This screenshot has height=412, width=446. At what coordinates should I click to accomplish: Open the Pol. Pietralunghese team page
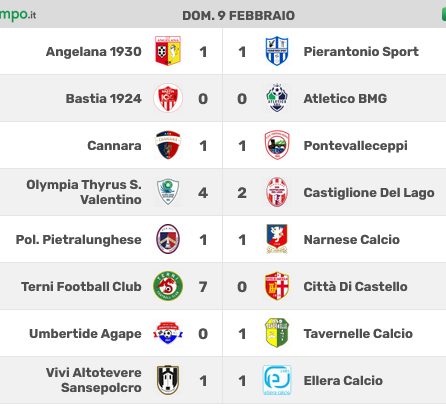(79, 240)
